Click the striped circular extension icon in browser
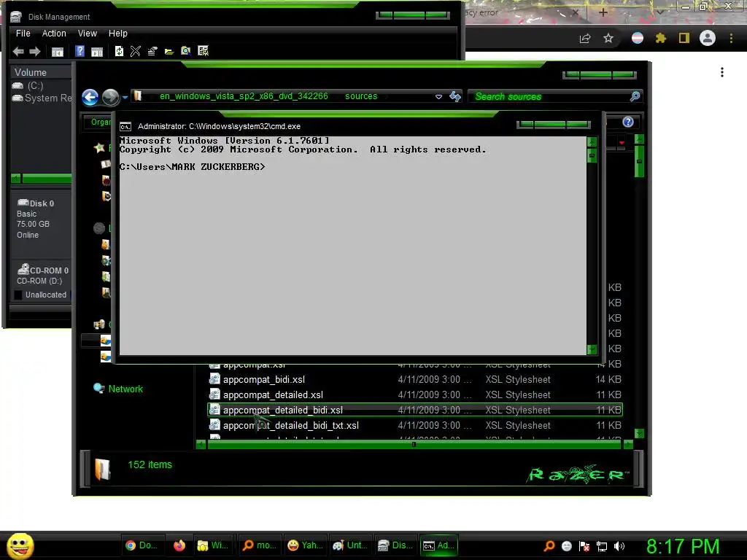 638,38
